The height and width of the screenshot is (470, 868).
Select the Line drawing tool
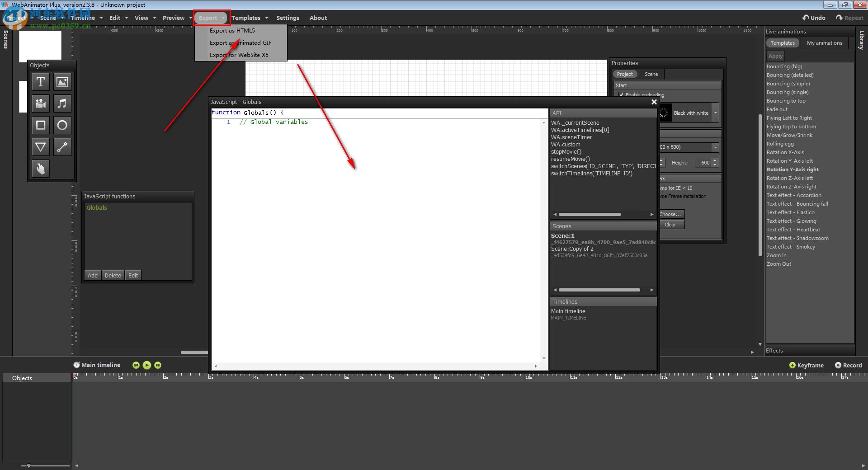[62, 147]
